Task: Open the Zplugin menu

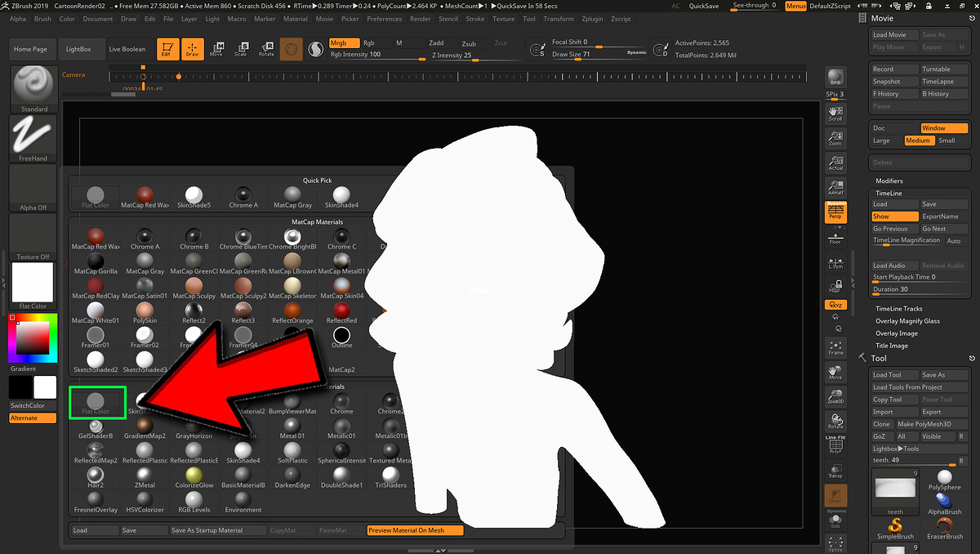Action: point(593,19)
